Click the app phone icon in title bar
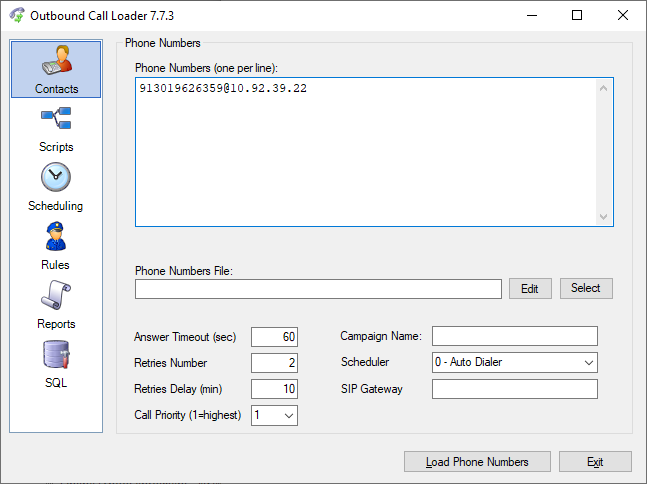Image resolution: width=647 pixels, height=484 pixels. point(17,15)
